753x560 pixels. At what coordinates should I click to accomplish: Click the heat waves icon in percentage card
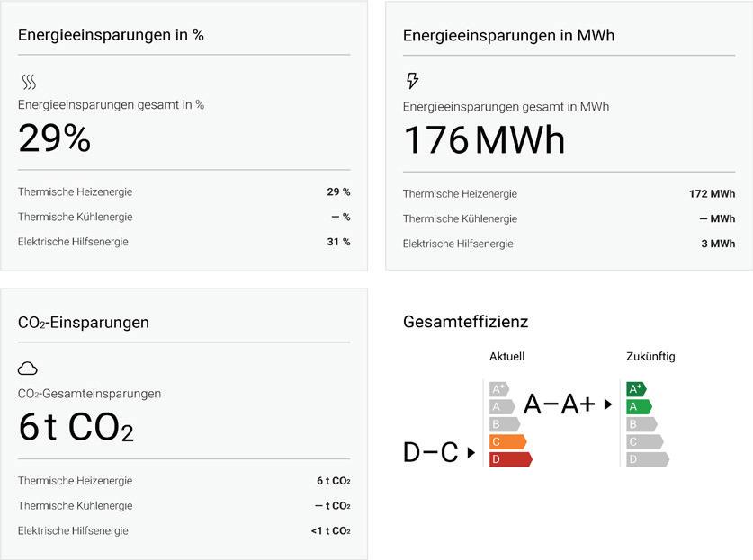(x=29, y=83)
